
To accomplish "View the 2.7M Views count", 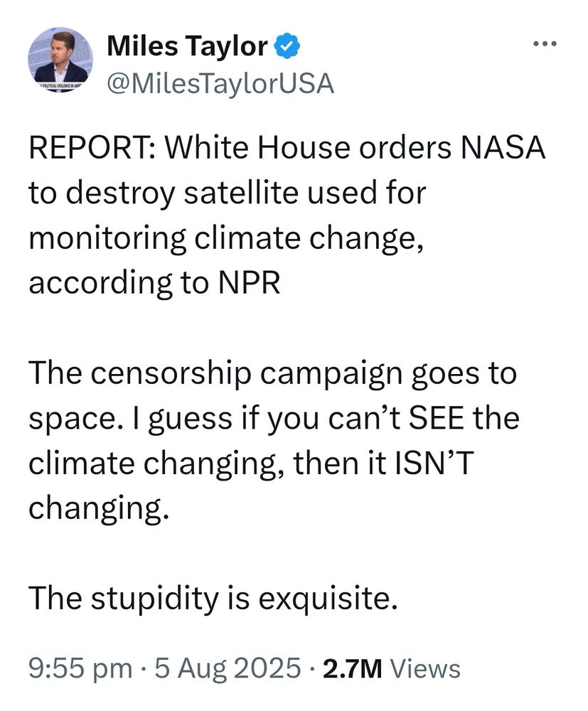I will (391, 668).
